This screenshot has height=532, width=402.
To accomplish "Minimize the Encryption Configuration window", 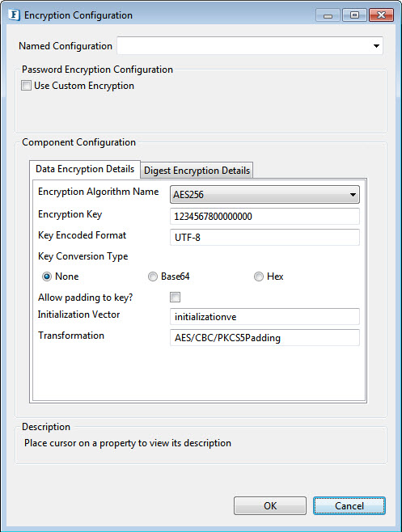I will [328, 15].
